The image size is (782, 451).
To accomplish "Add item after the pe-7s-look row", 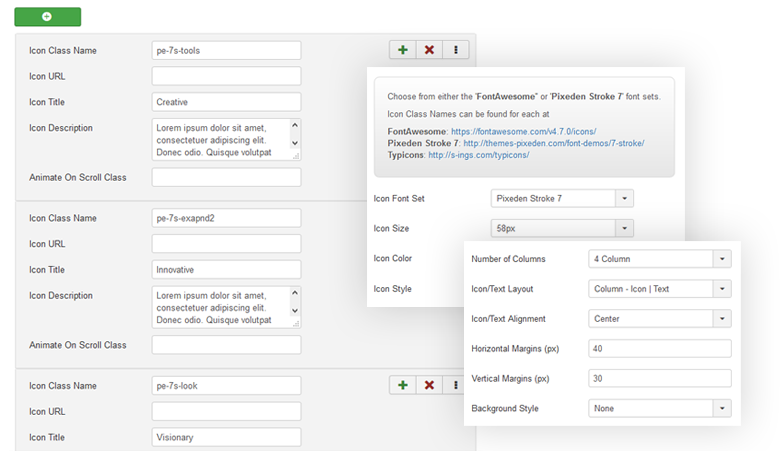I will coord(403,385).
